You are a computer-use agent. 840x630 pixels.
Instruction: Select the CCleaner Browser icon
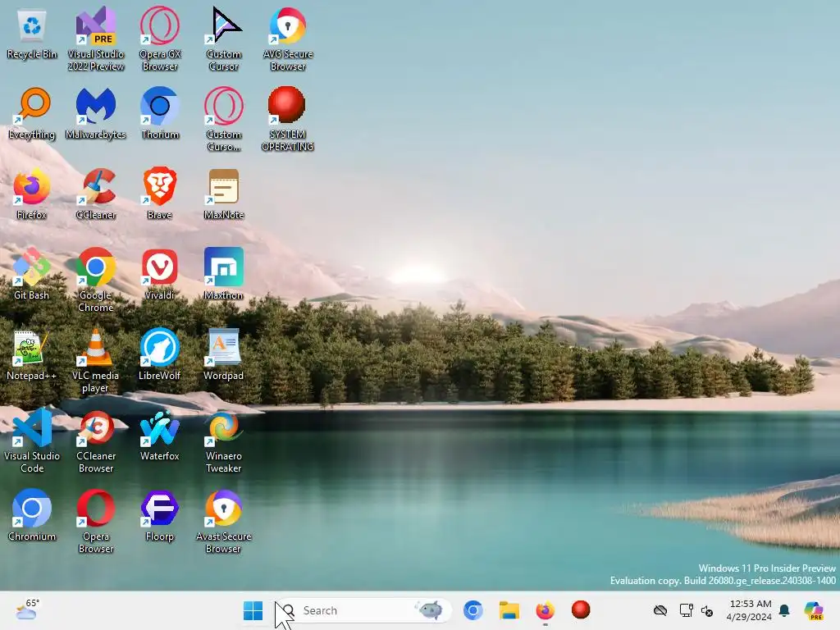(96, 441)
